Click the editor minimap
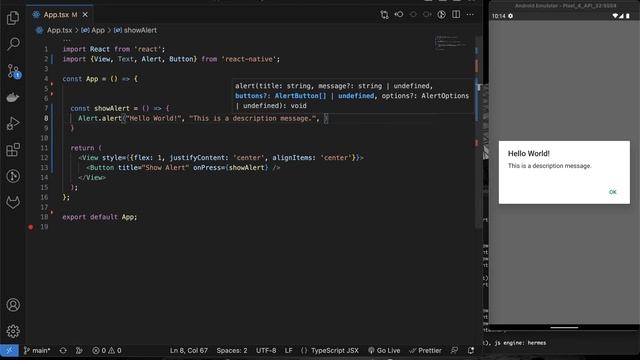Image resolution: width=640 pixels, height=360 pixels. 451,42
